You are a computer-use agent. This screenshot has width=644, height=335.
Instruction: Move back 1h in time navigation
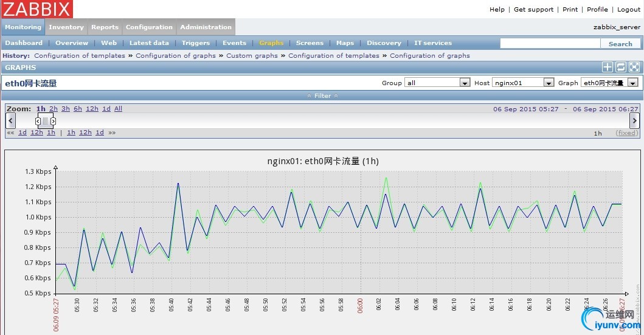[x=51, y=133]
